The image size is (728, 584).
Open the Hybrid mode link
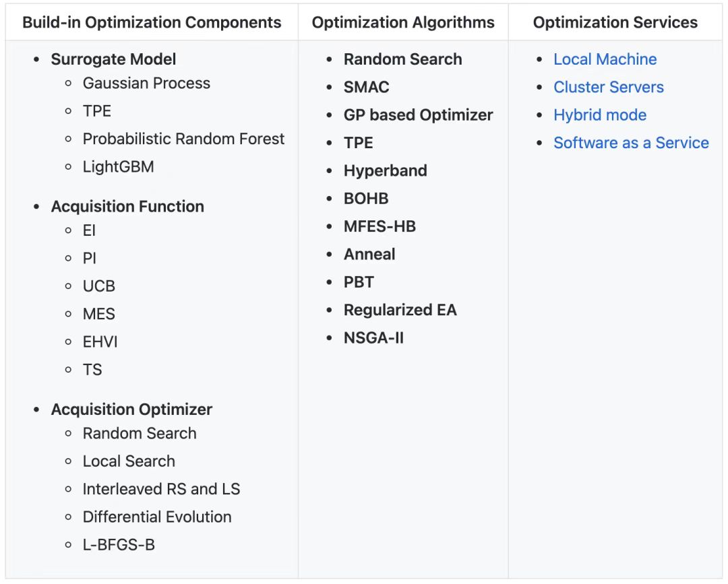[x=599, y=115]
